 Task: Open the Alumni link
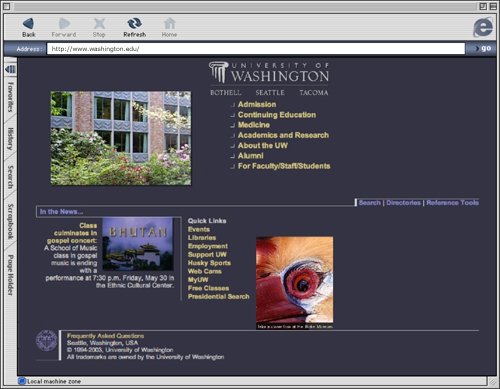(251, 156)
